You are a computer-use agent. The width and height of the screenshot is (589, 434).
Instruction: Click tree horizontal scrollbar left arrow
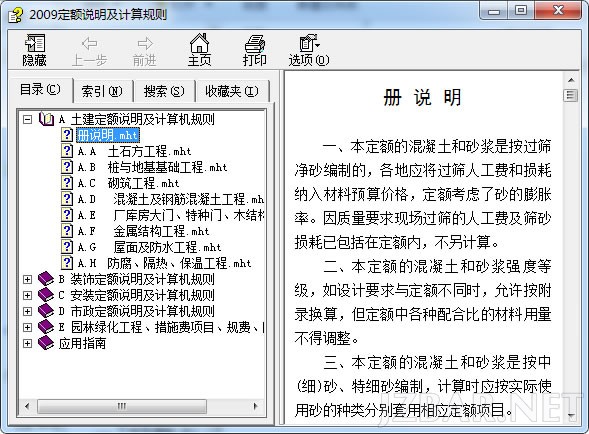(27, 406)
